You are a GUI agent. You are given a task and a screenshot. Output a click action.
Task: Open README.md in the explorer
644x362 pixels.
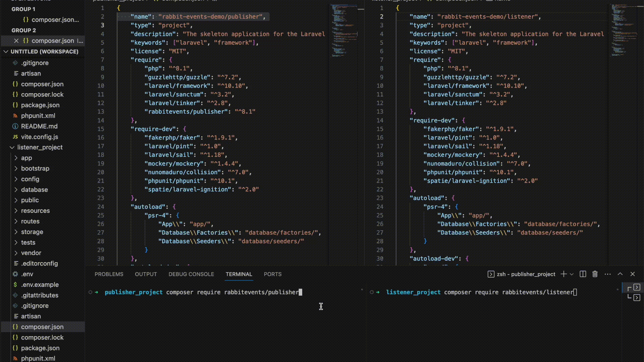point(39,126)
